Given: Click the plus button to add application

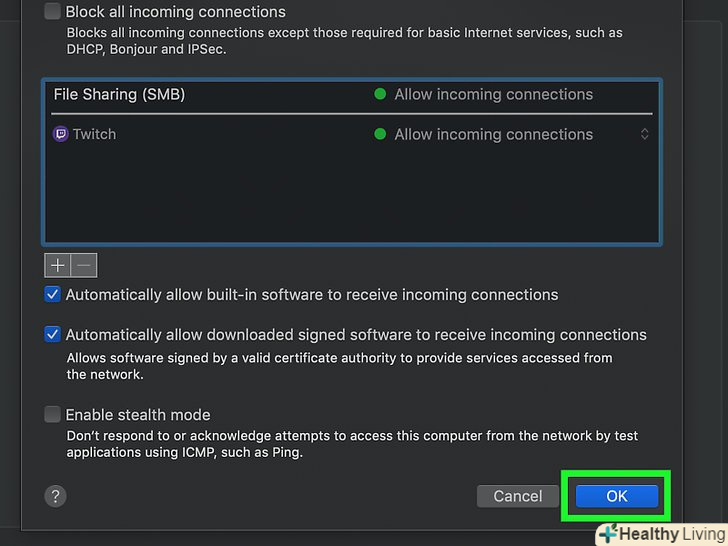Looking at the screenshot, I should (x=58, y=265).
